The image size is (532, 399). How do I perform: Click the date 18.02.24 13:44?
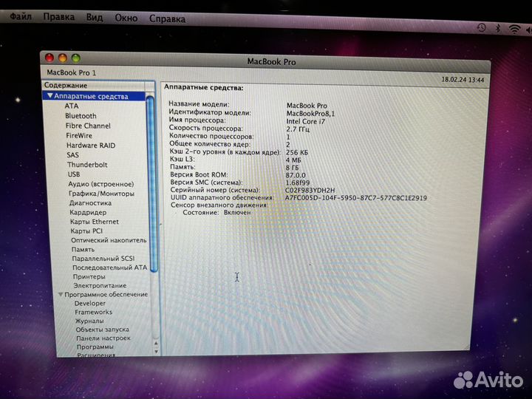coord(463,80)
